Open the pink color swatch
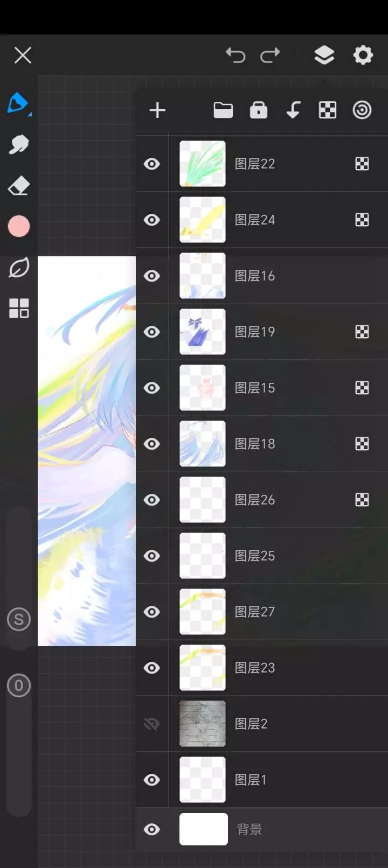This screenshot has width=388, height=868. coord(19,227)
